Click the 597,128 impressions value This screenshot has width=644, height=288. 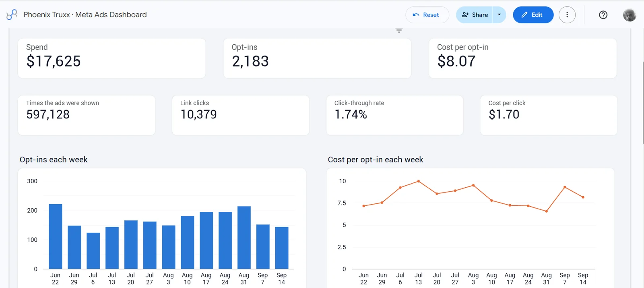click(x=48, y=115)
